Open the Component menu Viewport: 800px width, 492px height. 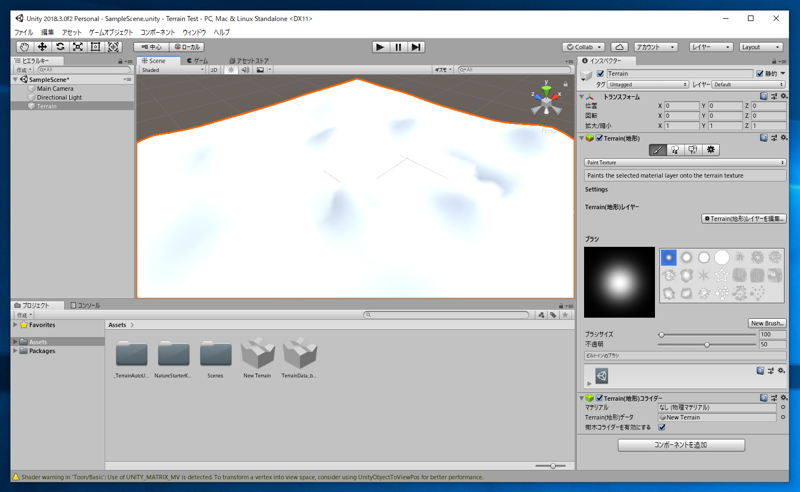point(158,32)
